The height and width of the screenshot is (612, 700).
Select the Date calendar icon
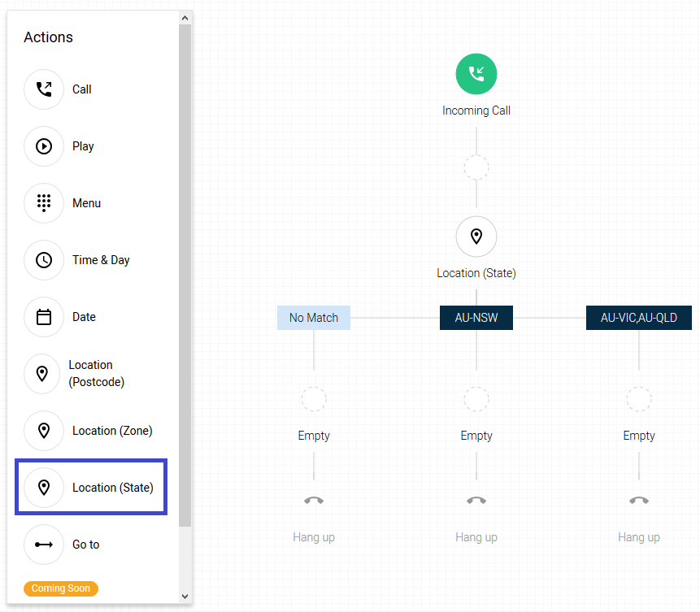tap(44, 317)
